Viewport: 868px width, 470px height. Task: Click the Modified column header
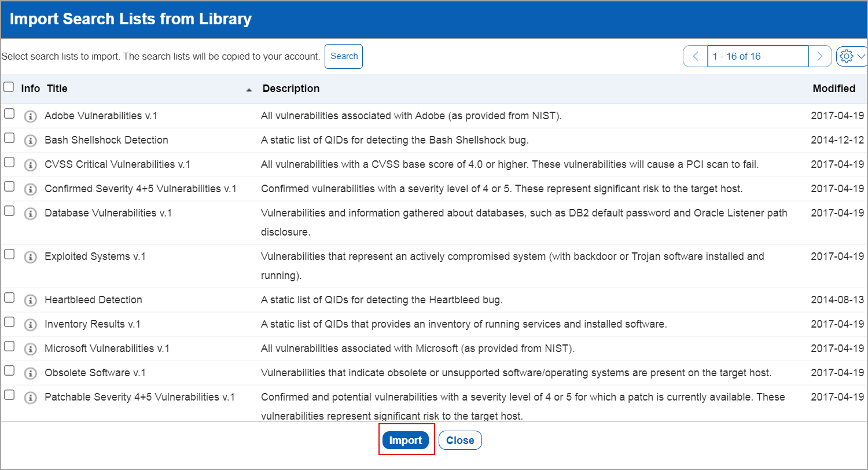(833, 89)
